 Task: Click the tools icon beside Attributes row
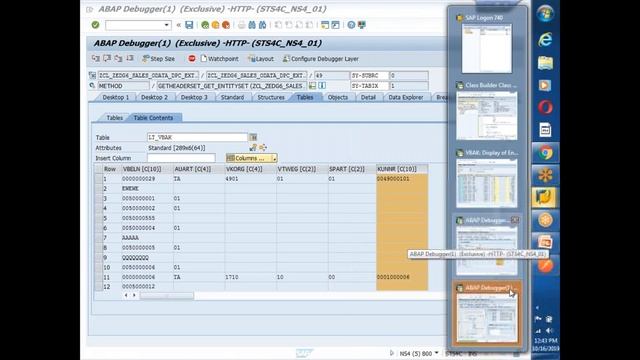point(253,147)
